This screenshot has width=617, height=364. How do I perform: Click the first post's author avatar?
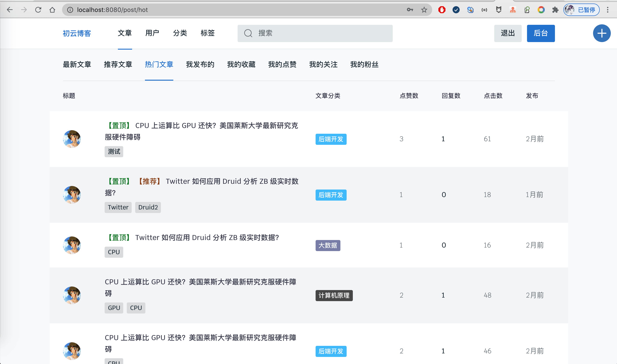[x=72, y=139]
